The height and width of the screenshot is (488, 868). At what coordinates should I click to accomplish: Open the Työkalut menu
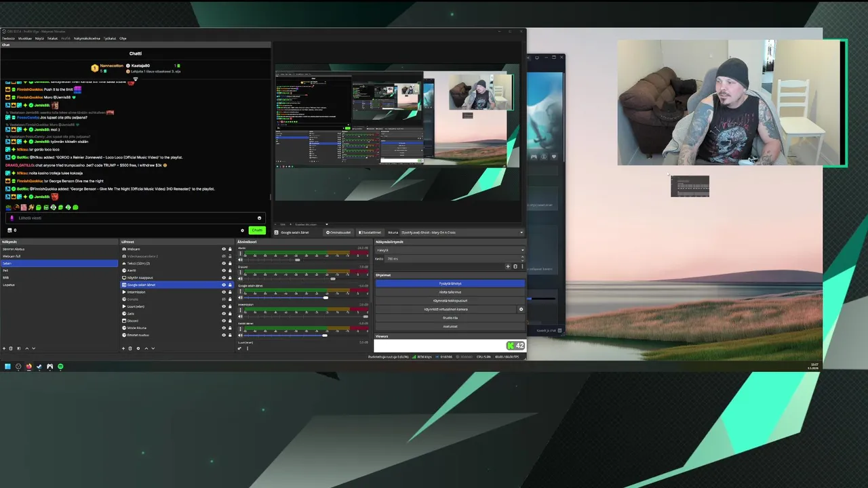(110, 38)
